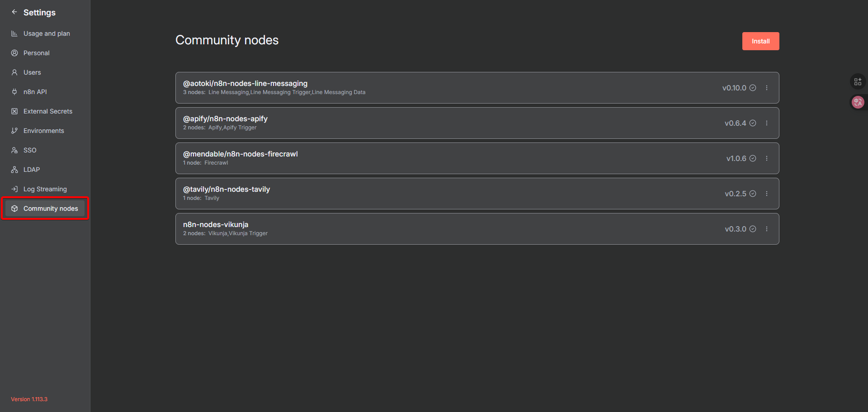This screenshot has width=868, height=412.
Task: Click the Users sidebar icon
Action: coord(14,72)
